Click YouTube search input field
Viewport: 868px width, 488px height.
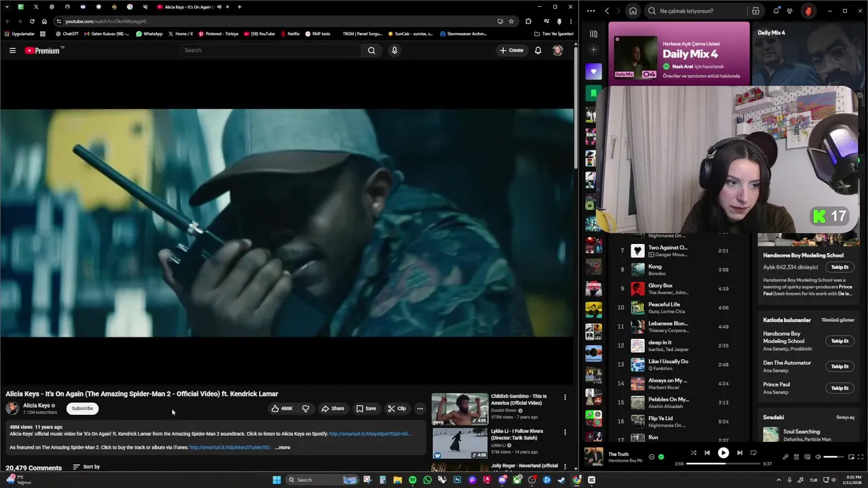270,50
